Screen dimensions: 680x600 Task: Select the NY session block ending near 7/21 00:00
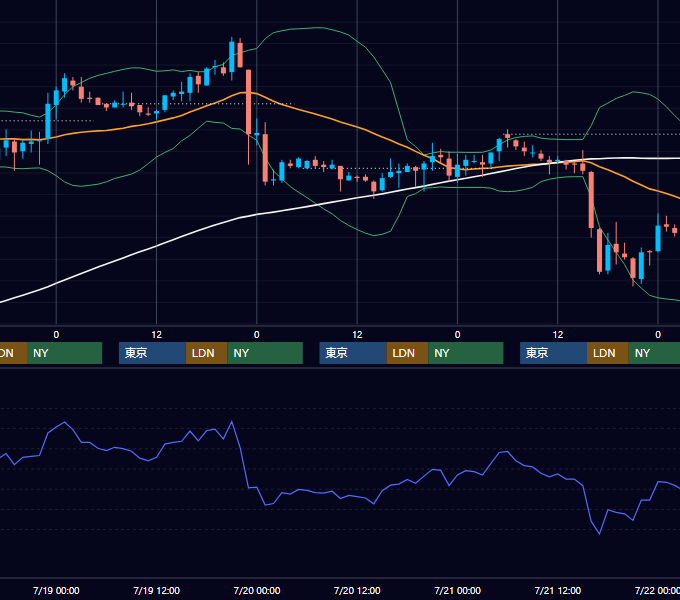pos(466,353)
